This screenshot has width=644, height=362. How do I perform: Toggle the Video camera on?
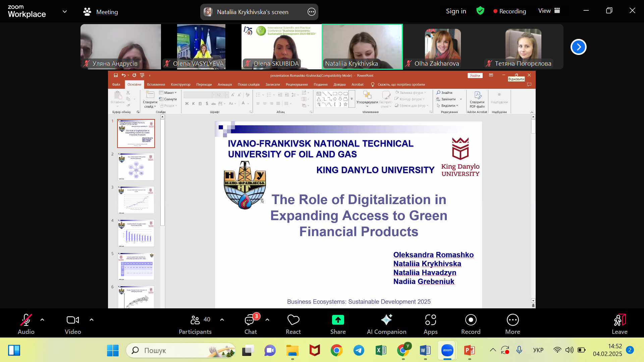pyautogui.click(x=73, y=324)
